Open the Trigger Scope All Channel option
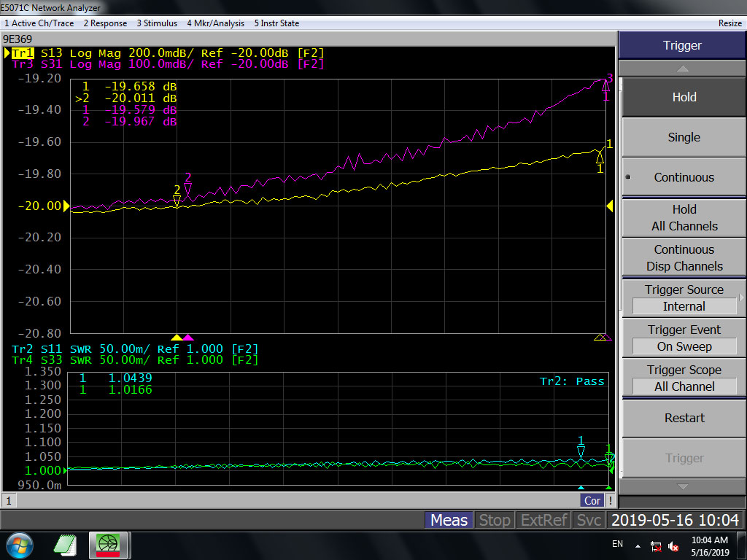The height and width of the screenshot is (560, 747). 684,378
